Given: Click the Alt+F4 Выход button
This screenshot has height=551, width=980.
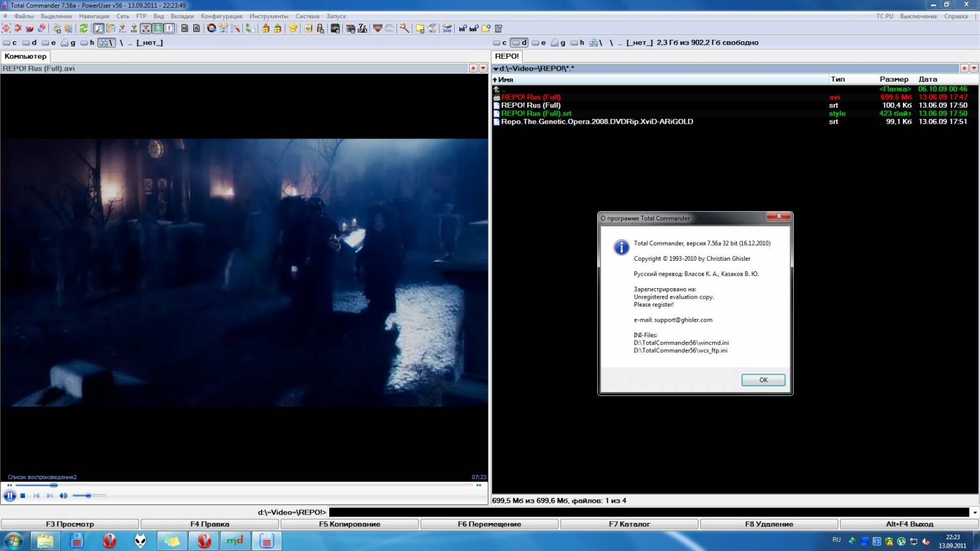Looking at the screenshot, I should click(x=909, y=524).
